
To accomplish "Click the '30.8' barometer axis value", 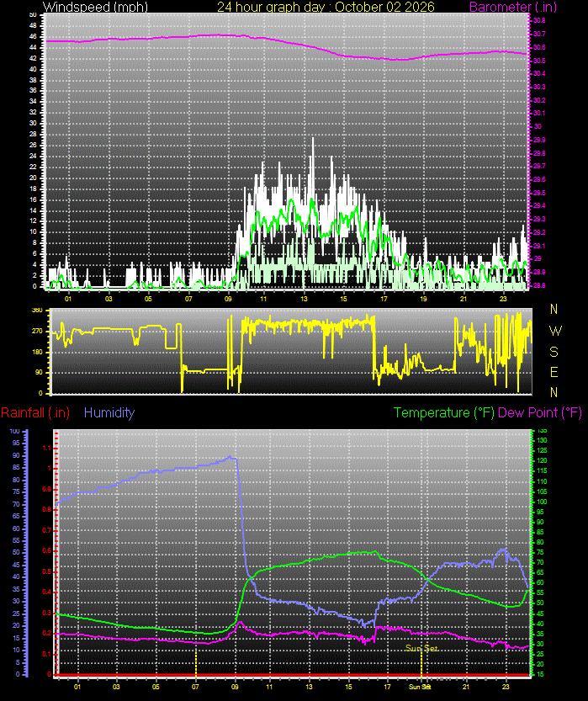I will tap(539, 20).
